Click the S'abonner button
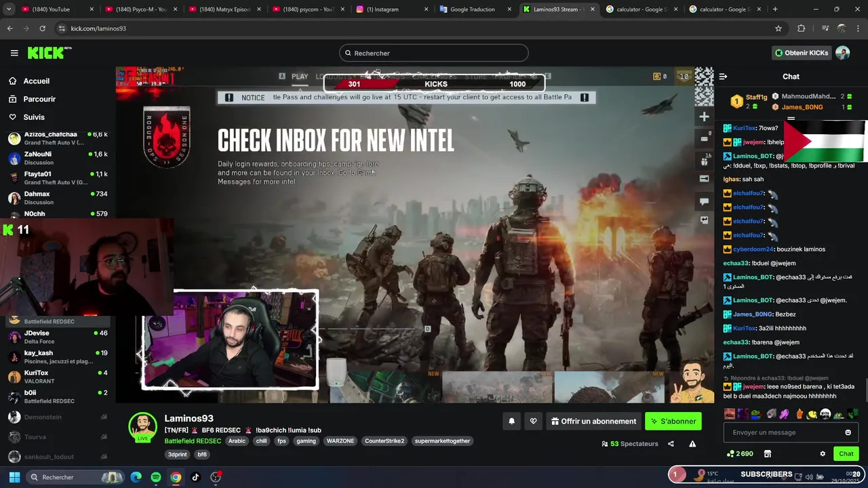This screenshot has width=868, height=488. (673, 421)
